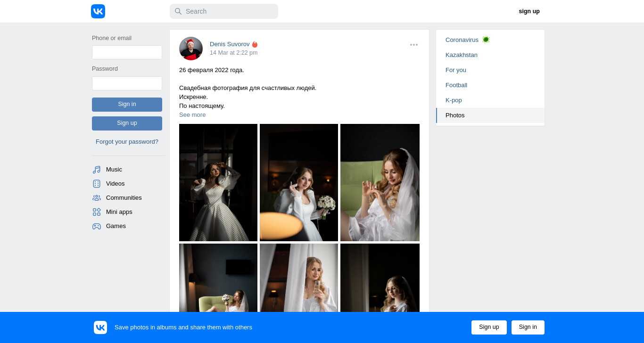Select the Coronavirus topic
644x343 pixels.
click(x=490, y=40)
